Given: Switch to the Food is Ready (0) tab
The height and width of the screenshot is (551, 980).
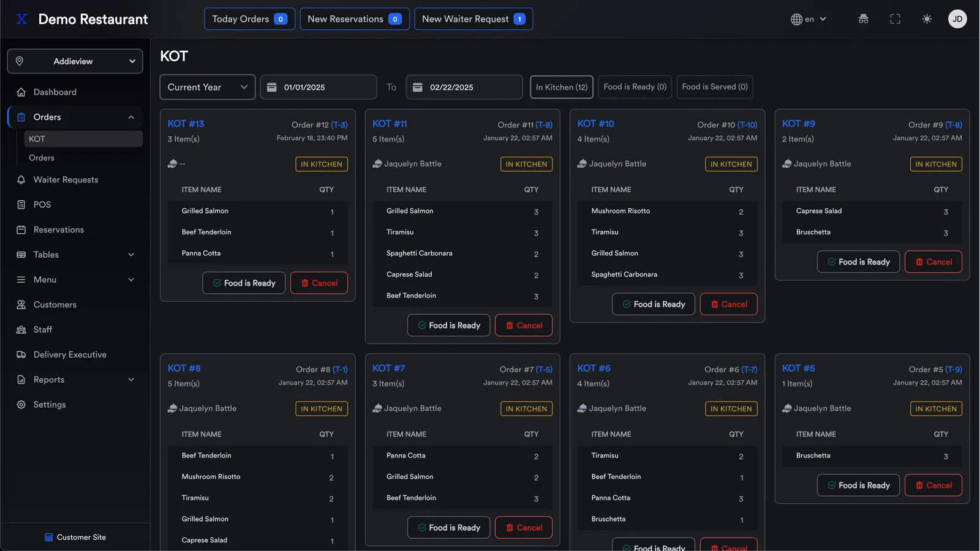Looking at the screenshot, I should [x=635, y=87].
